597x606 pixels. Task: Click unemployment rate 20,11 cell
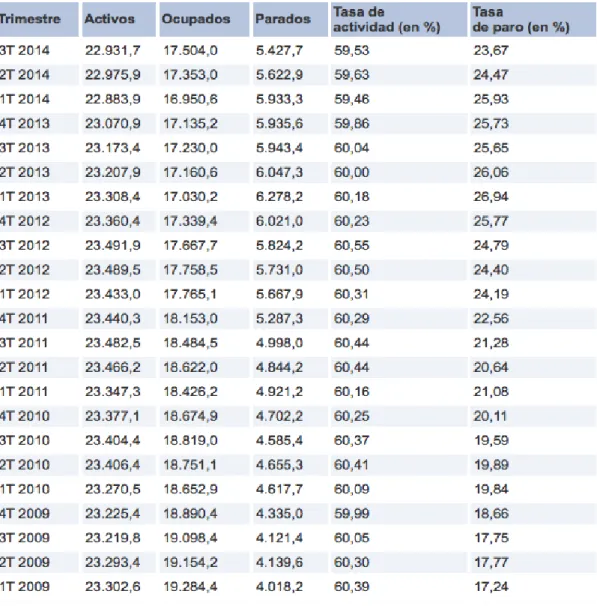pyautogui.click(x=490, y=416)
